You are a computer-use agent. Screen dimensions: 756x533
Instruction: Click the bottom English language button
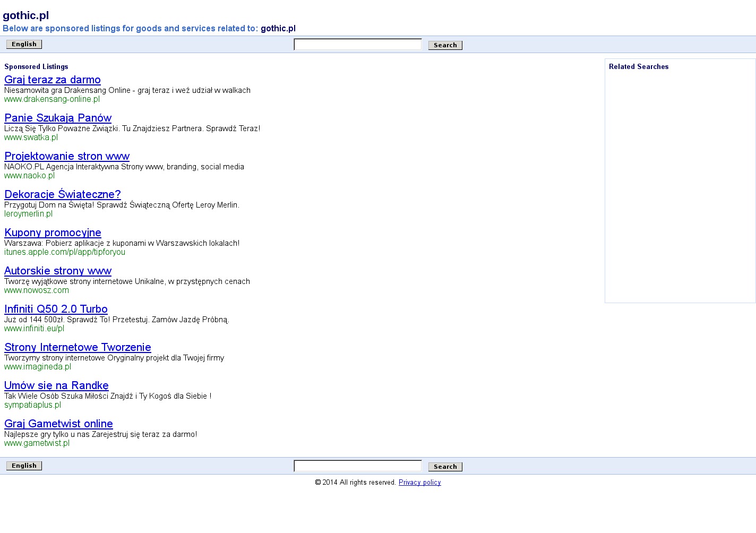[24, 466]
